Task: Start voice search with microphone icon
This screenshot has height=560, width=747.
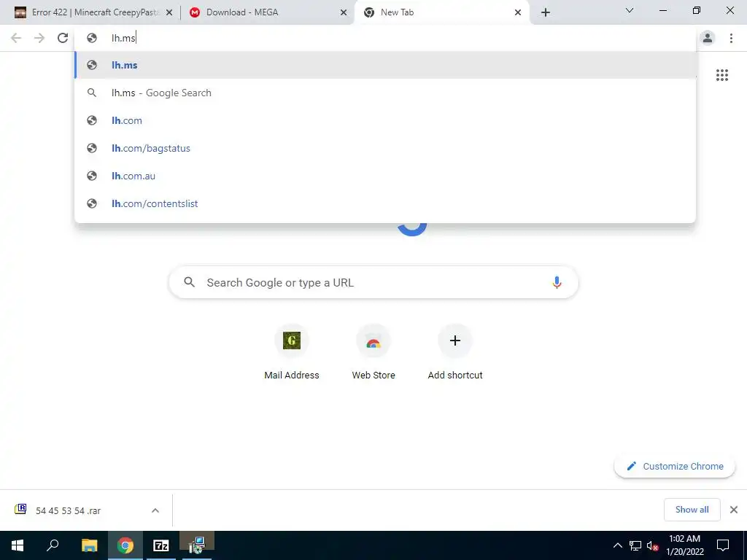Action: click(x=557, y=282)
